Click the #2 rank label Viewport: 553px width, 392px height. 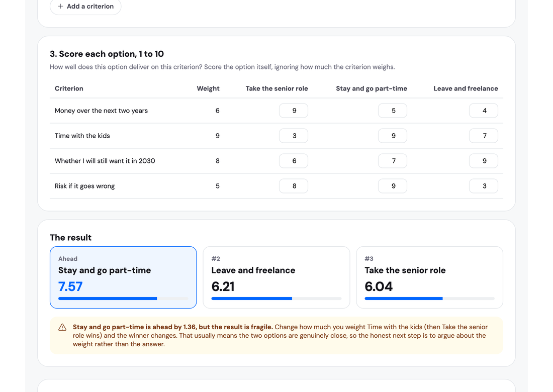[216, 259]
